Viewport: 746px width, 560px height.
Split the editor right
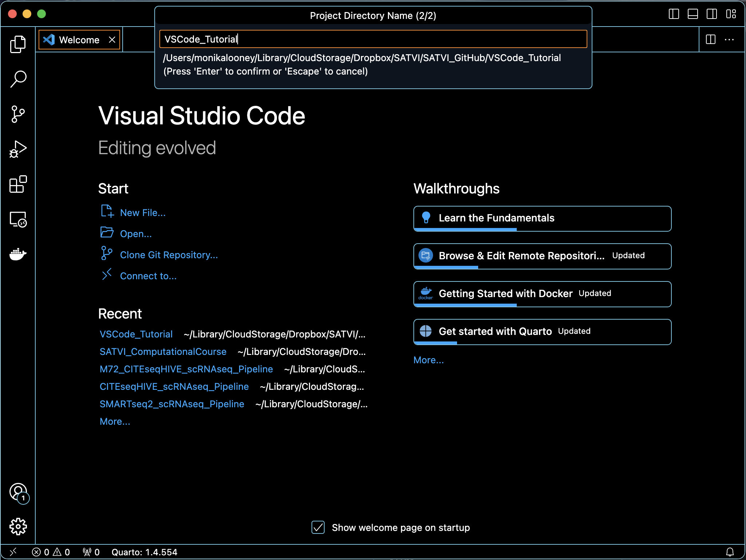pyautogui.click(x=711, y=39)
